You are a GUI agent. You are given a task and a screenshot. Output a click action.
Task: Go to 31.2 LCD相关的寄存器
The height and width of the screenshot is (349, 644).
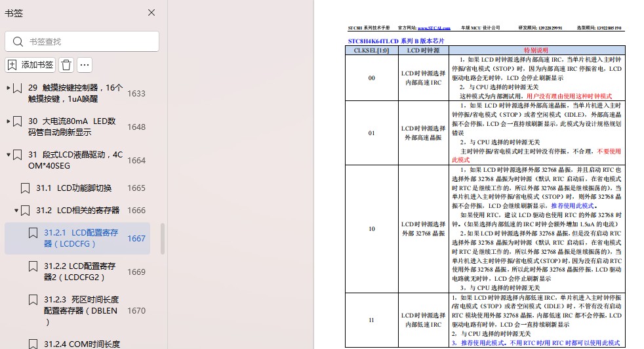[77, 211]
